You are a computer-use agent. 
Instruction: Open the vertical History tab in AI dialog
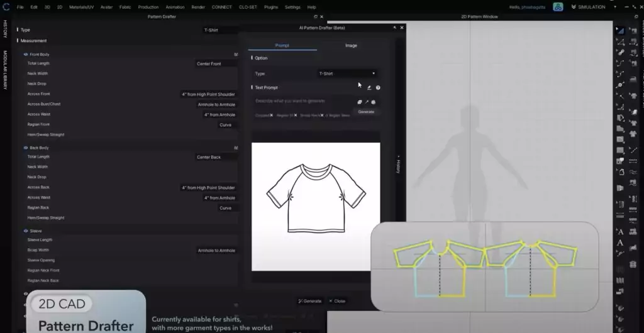[398, 164]
